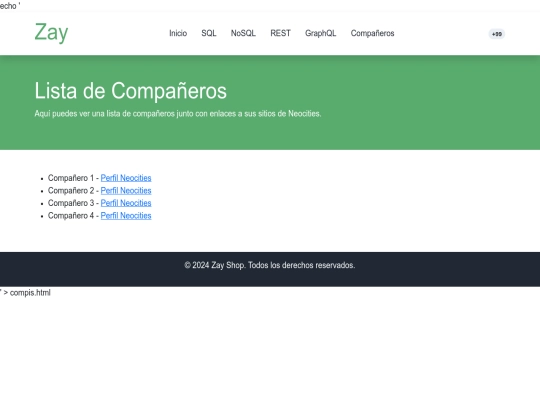Navigate to the GraphQL section
Image resolution: width=540 pixels, height=405 pixels.
coord(321,33)
